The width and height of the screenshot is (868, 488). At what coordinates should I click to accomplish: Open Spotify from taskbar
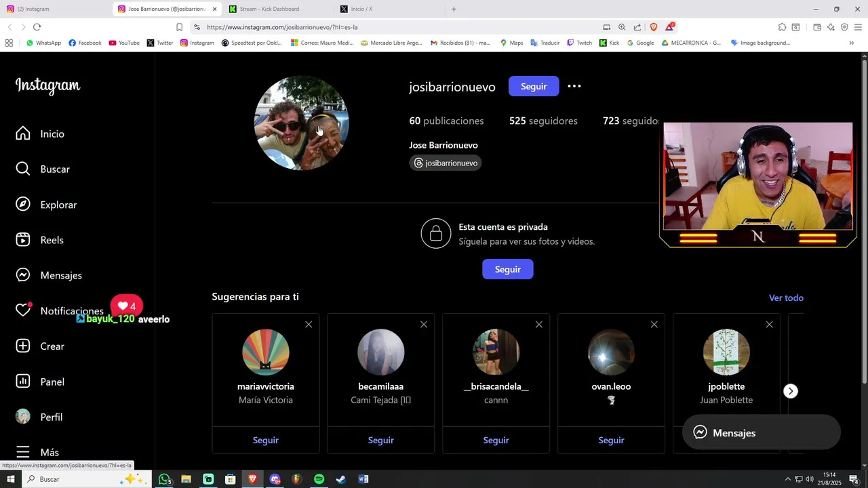pyautogui.click(x=319, y=479)
